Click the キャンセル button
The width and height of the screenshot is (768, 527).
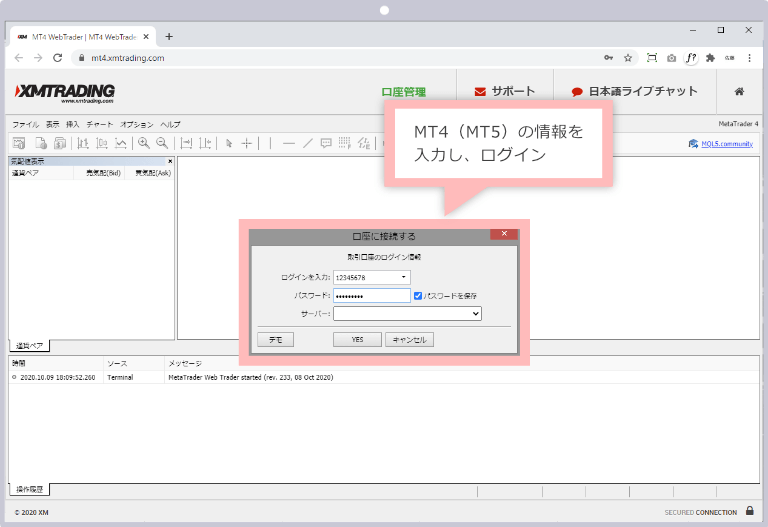409,340
